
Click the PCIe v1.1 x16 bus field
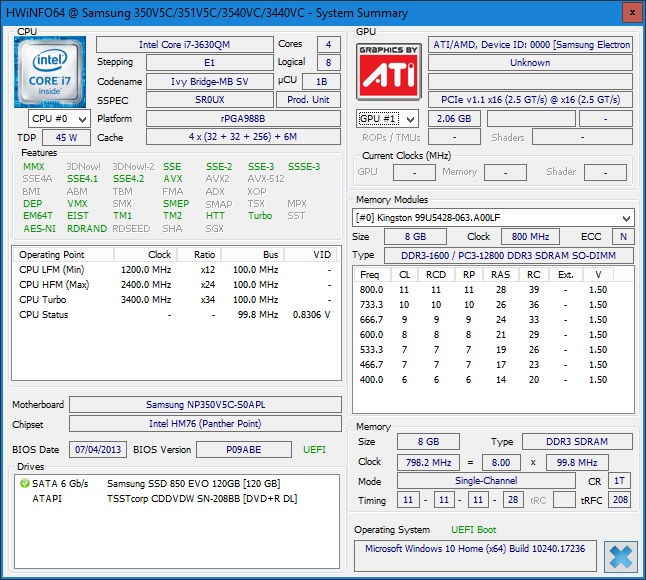(x=530, y=99)
